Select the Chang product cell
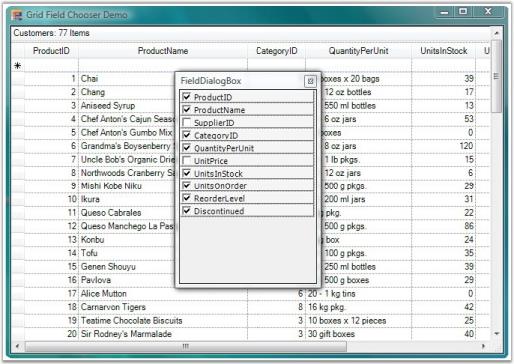 127,92
